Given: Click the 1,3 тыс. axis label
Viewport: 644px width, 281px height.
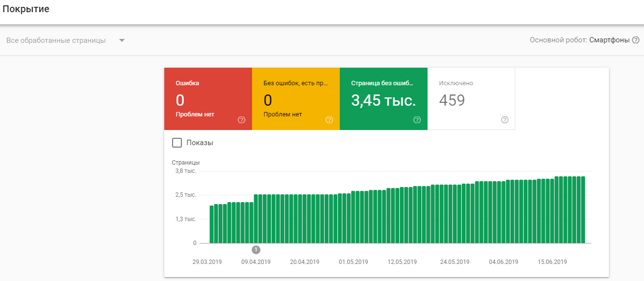Looking at the screenshot, I should [186, 219].
